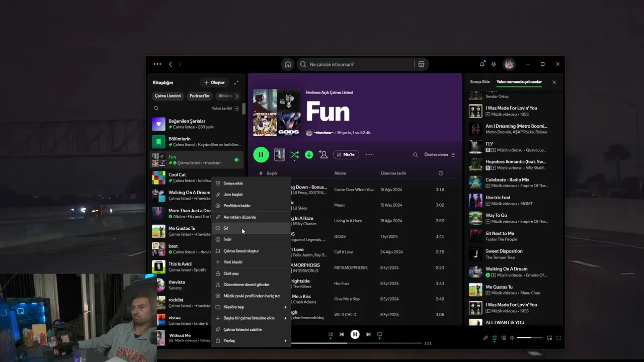Choose Jam başlat in context menu

point(251,195)
